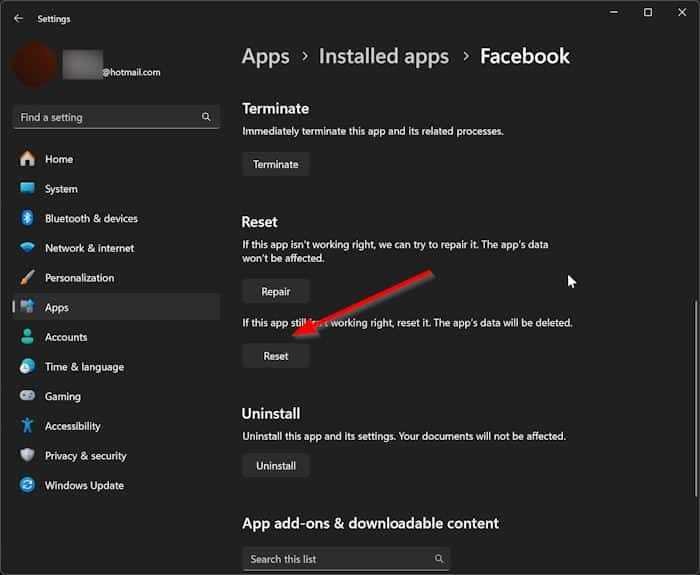Viewport: 700px width, 575px height.
Task: Click the magnifier icon in Find a setting
Action: tap(206, 117)
